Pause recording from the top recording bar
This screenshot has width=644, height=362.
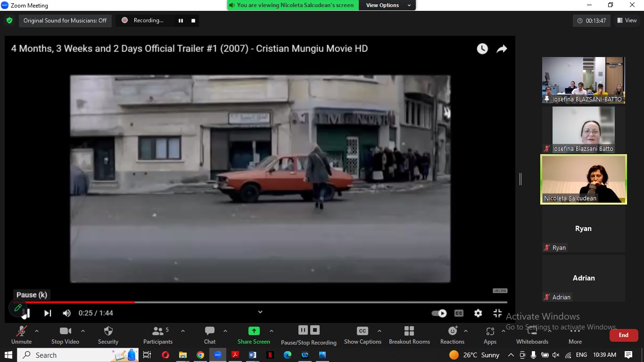(181, 20)
